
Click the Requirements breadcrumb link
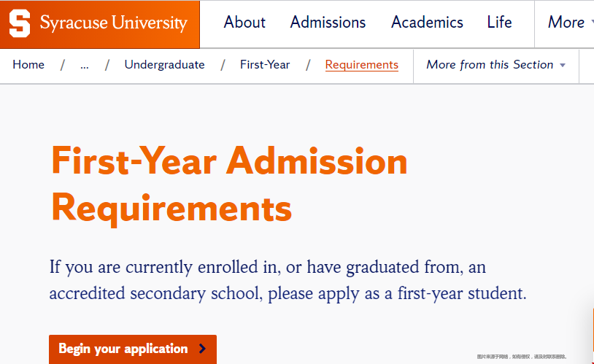(362, 65)
